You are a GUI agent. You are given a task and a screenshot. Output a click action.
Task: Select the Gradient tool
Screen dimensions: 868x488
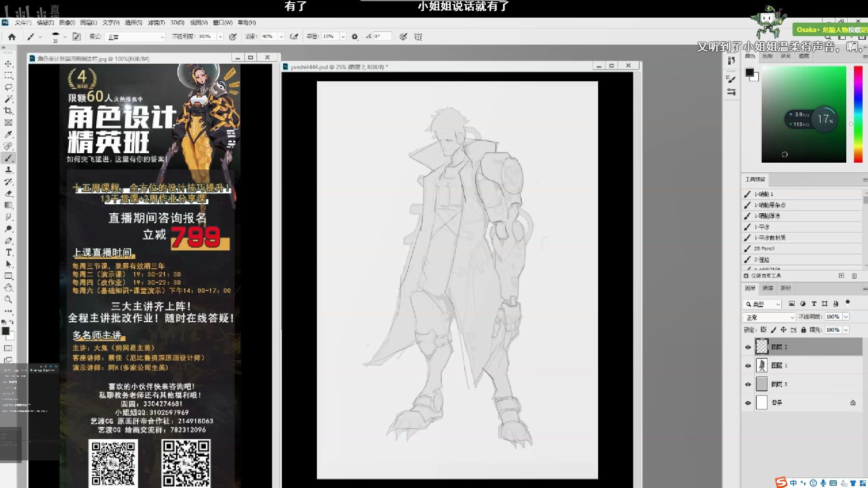pos(9,205)
